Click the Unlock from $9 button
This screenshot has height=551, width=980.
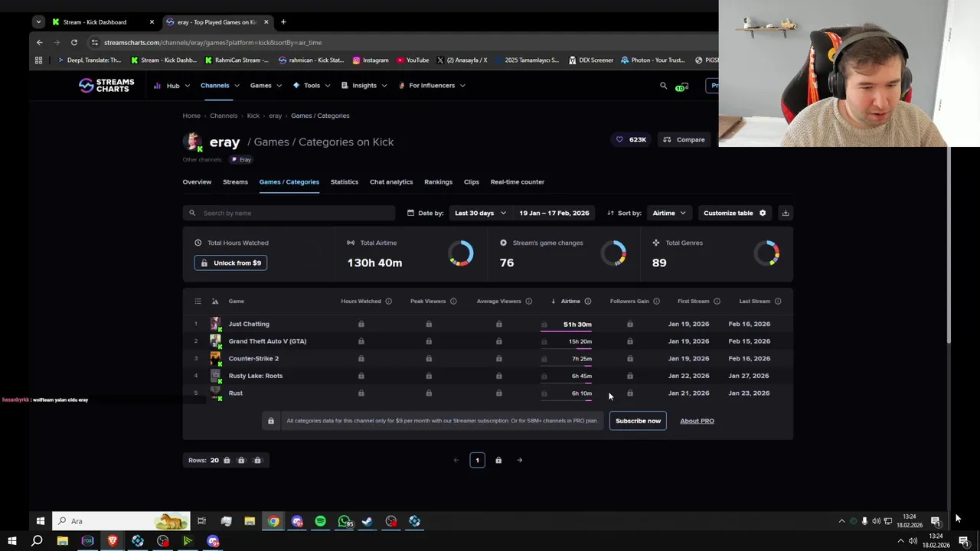(230, 262)
